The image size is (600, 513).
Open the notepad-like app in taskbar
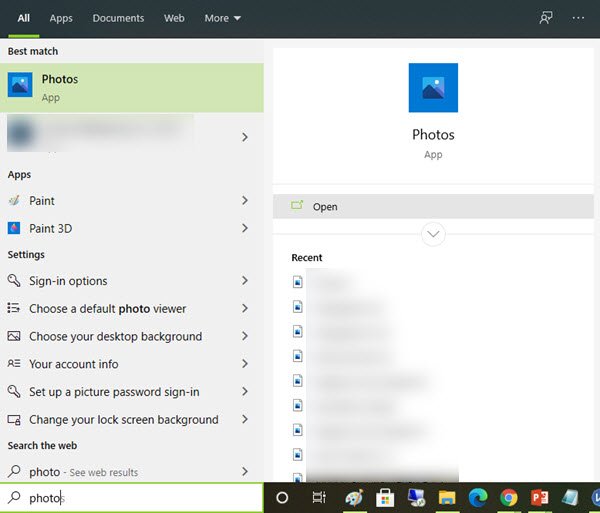[570, 498]
